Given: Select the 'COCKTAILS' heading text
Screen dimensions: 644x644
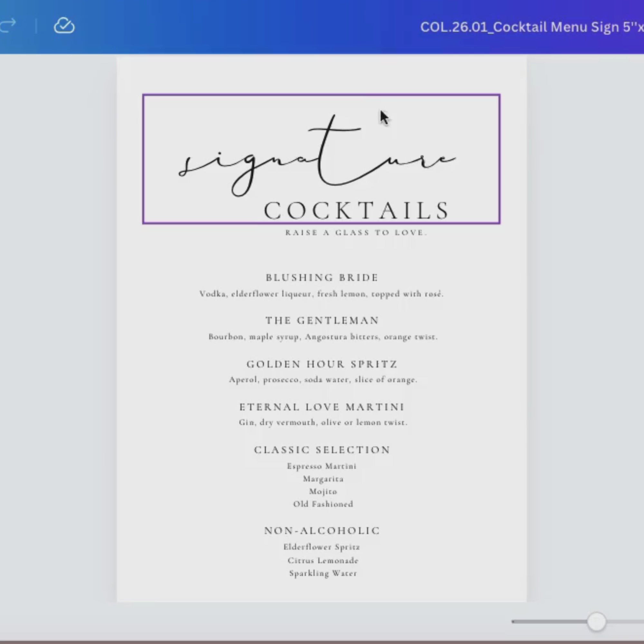Looking at the screenshot, I should click(357, 211).
